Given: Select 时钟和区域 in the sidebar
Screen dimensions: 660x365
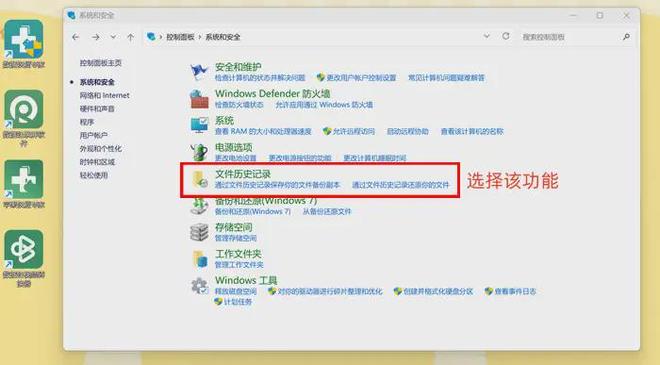Looking at the screenshot, I should (x=97, y=162).
